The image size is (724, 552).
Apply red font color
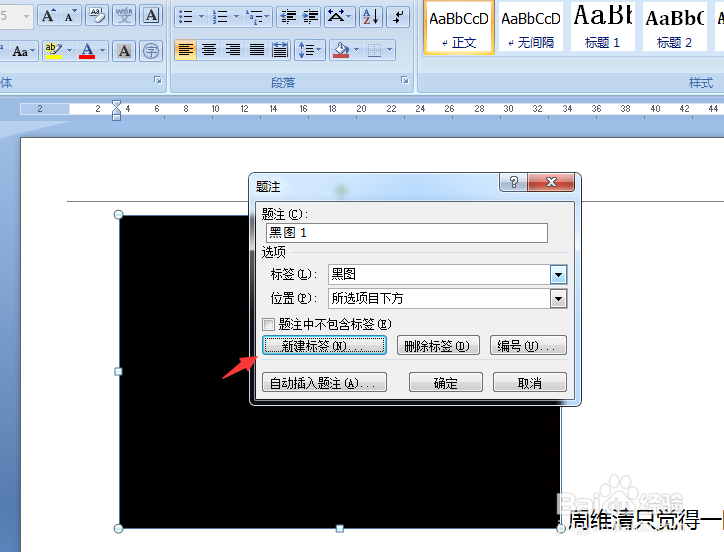tap(87, 51)
